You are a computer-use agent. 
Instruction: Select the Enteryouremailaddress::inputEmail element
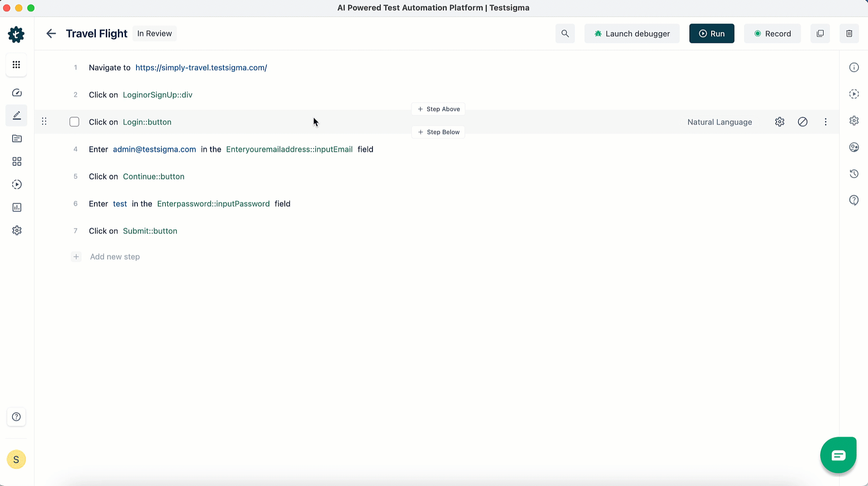[289, 149]
